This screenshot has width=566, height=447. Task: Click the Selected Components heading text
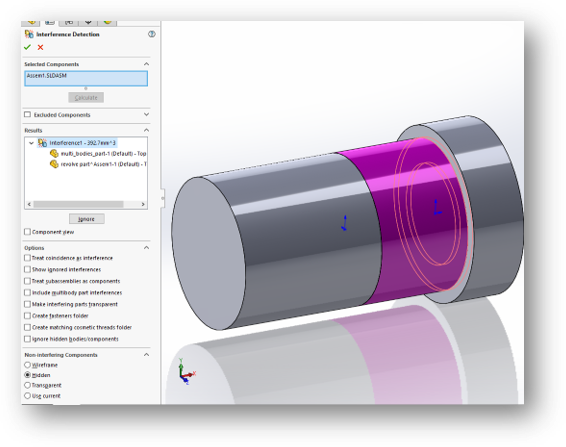[x=52, y=64]
